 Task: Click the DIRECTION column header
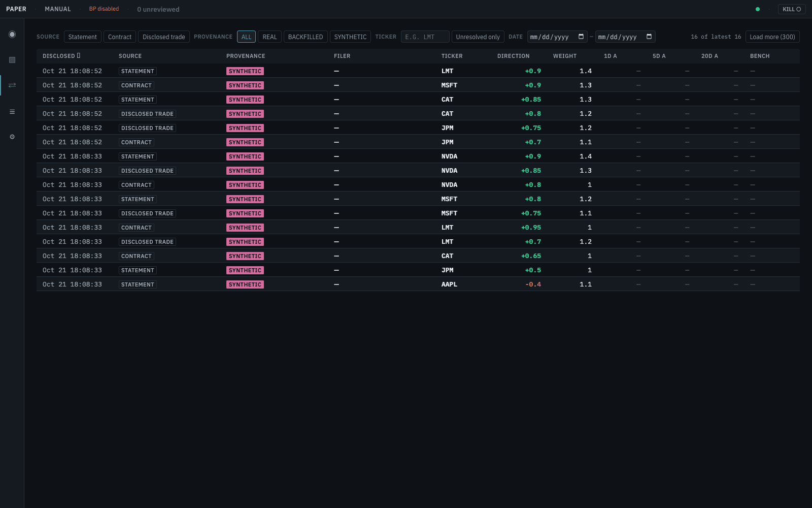(x=513, y=56)
